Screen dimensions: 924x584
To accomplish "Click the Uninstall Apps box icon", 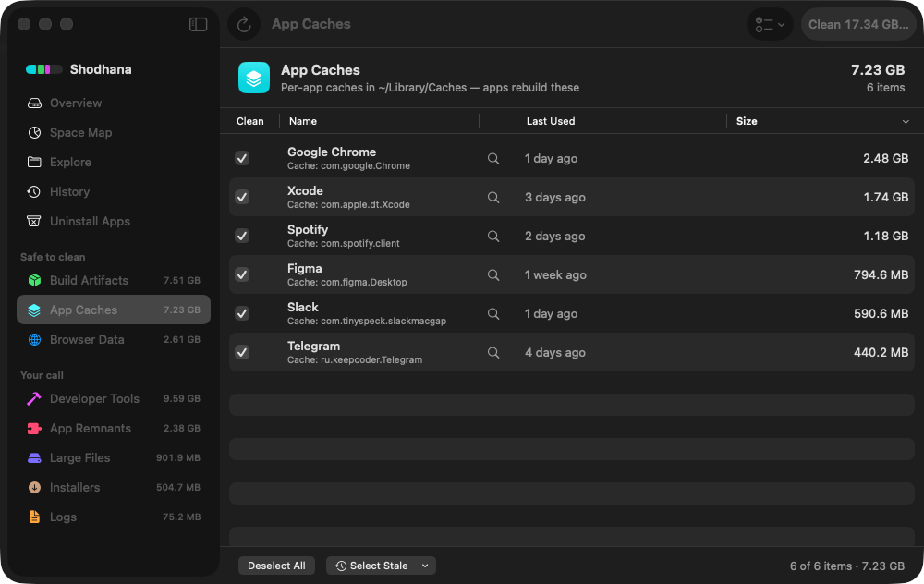I will click(34, 221).
